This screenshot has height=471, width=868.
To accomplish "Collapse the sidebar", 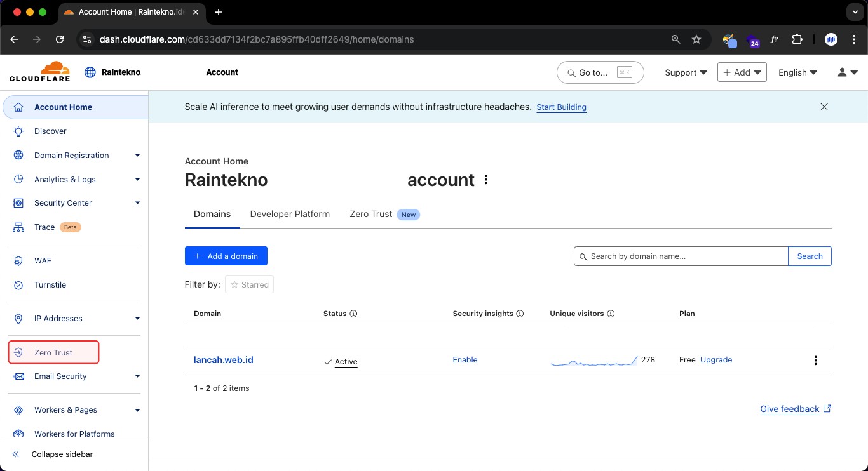I will (62, 454).
